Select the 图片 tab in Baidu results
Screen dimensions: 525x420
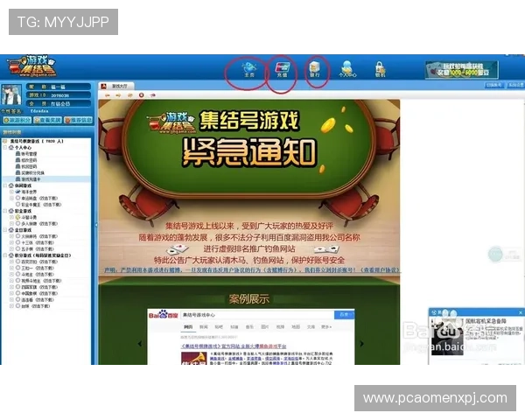point(264,327)
